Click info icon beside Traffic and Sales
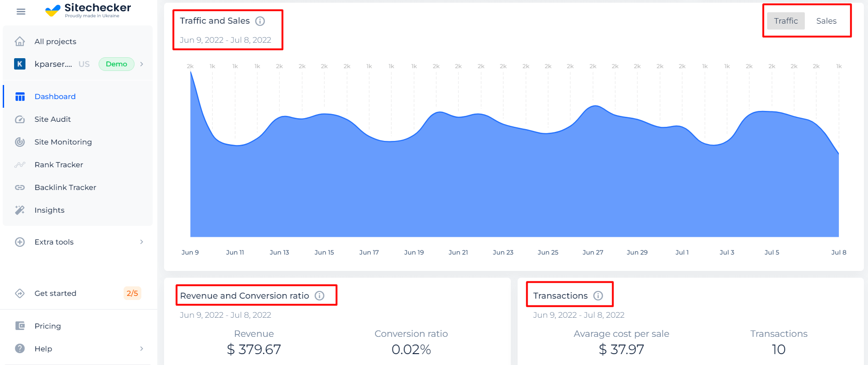The image size is (868, 365). pos(260,21)
